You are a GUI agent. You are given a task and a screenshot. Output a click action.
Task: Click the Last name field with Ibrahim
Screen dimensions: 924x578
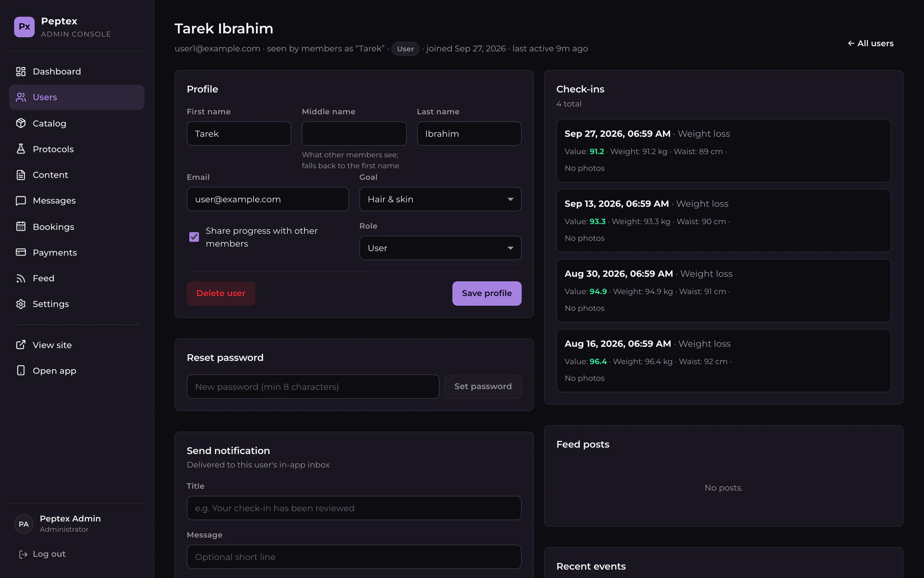[469, 134]
